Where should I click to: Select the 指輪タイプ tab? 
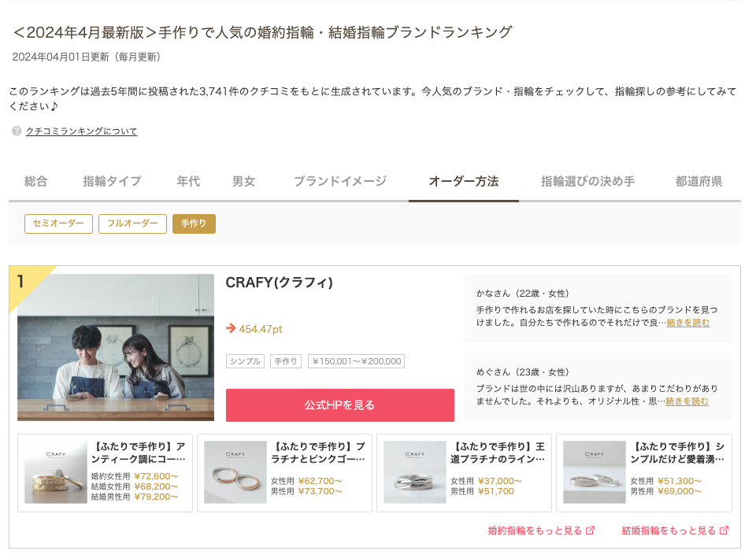point(112,182)
